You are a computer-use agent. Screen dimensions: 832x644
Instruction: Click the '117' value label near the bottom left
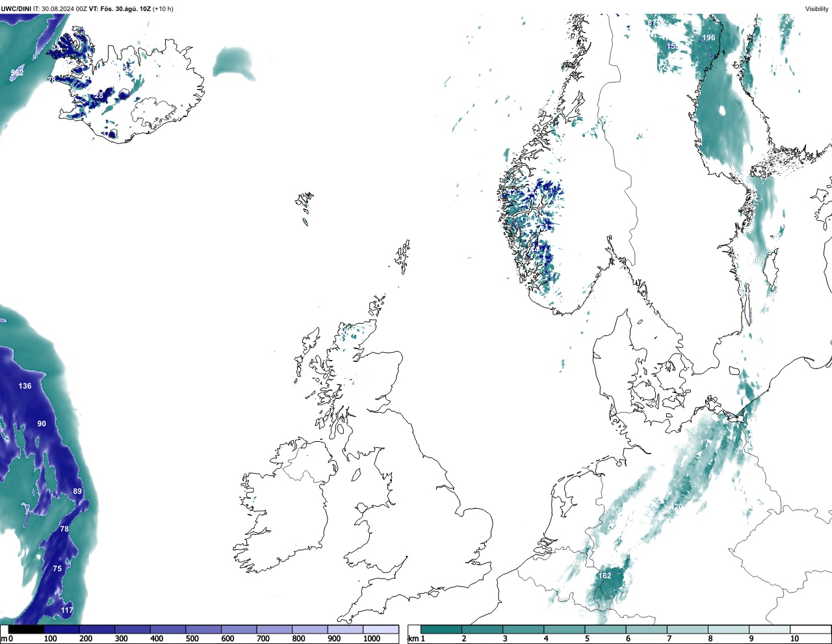point(67,610)
